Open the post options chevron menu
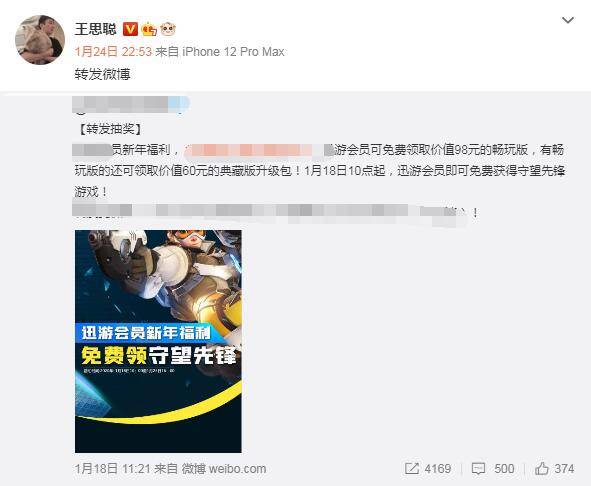The image size is (591, 486). click(x=568, y=20)
